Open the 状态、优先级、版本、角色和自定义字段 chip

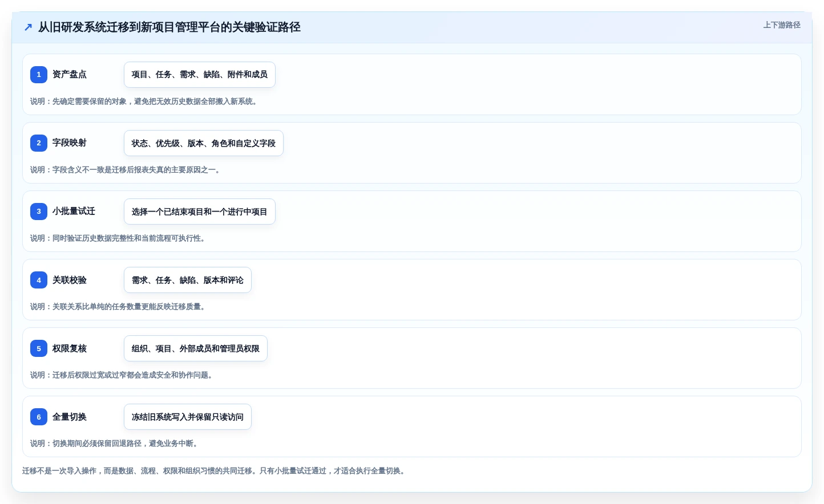click(x=204, y=143)
